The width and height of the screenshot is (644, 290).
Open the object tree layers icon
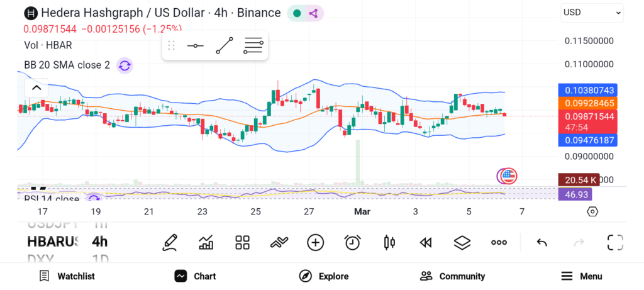point(462,242)
